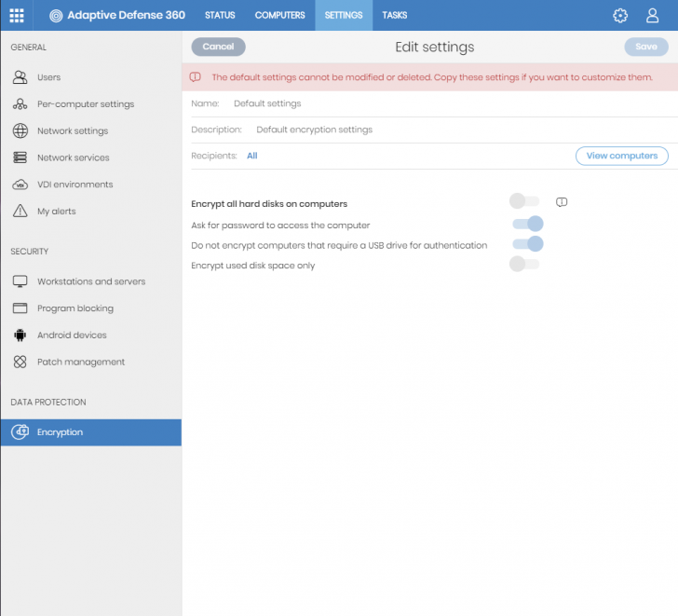Click the Android devices icon
The width and height of the screenshot is (678, 616).
click(20, 335)
